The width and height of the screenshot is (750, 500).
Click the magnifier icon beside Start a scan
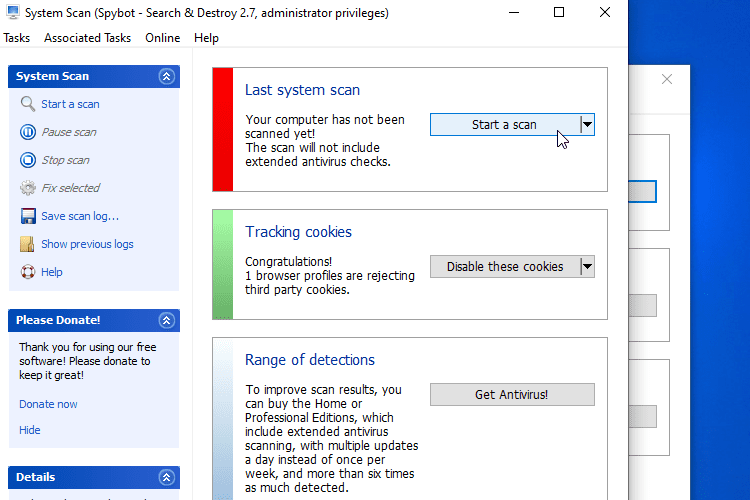(x=28, y=104)
